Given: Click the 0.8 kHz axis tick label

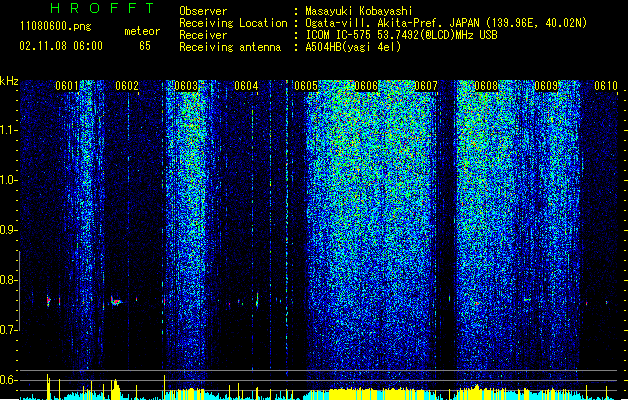Looking at the screenshot, I should pyautogui.click(x=9, y=280).
